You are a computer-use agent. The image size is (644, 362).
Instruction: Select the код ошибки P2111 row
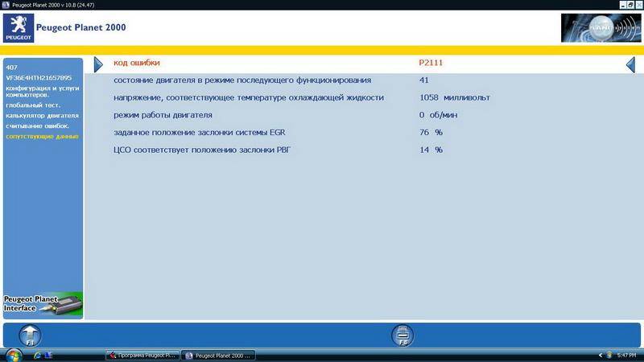point(362,63)
